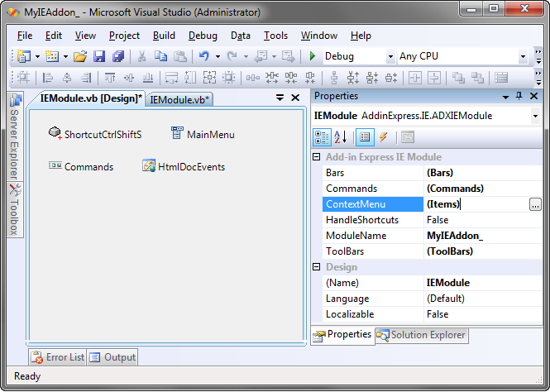Click the Center Horizontally icon
The width and height of the screenshot is (550, 392).
[415, 78]
